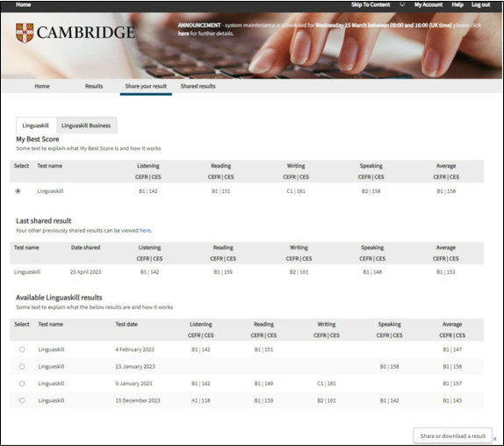504x446 pixels.
Task: Select the 4 February 2023 result radio button
Action: point(22,349)
